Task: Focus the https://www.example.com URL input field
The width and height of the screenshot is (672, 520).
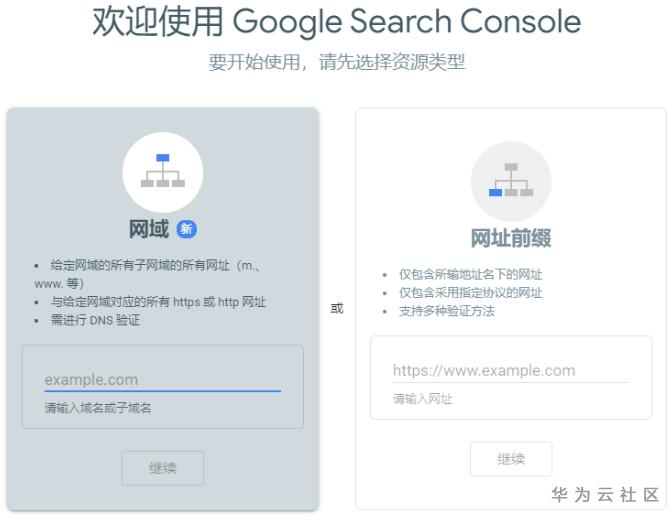Action: [510, 370]
